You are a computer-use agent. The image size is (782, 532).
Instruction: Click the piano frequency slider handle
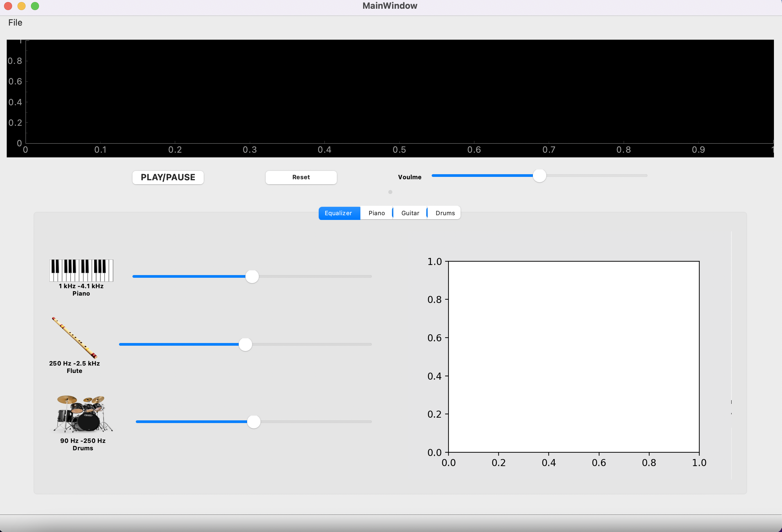coord(252,277)
